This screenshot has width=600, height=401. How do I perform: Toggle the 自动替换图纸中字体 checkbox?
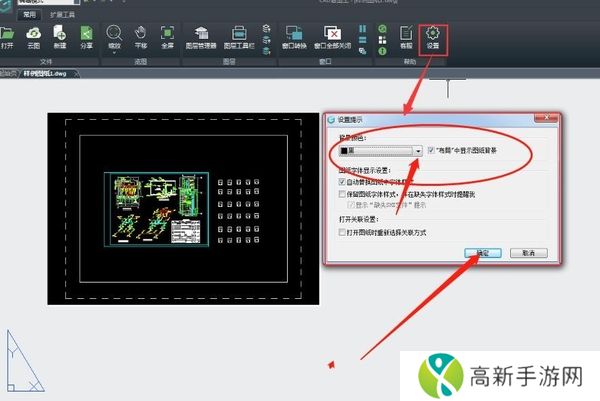coord(344,183)
